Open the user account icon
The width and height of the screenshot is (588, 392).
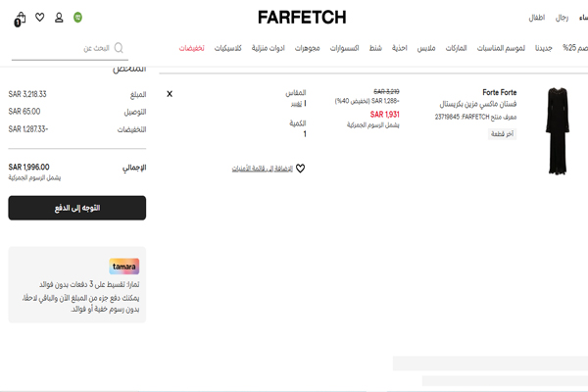[59, 18]
